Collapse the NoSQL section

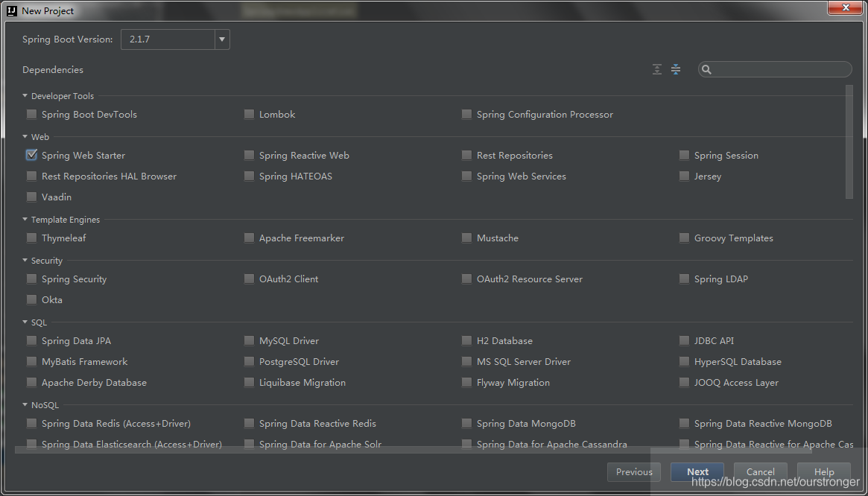25,404
